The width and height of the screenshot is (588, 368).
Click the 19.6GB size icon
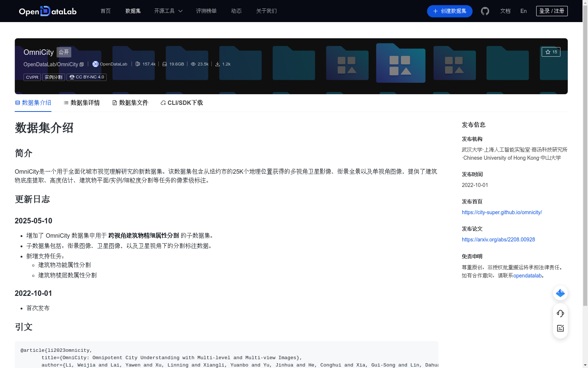click(165, 64)
